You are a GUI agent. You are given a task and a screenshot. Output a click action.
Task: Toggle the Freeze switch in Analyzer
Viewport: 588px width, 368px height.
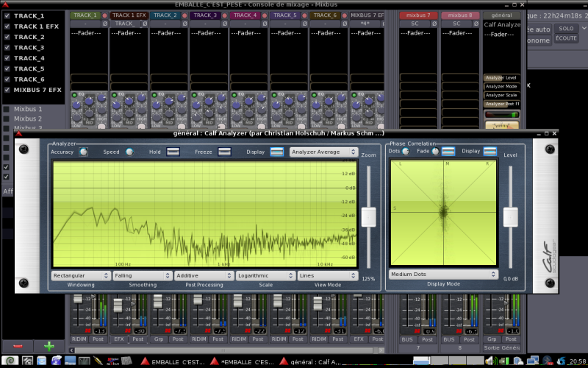click(225, 152)
